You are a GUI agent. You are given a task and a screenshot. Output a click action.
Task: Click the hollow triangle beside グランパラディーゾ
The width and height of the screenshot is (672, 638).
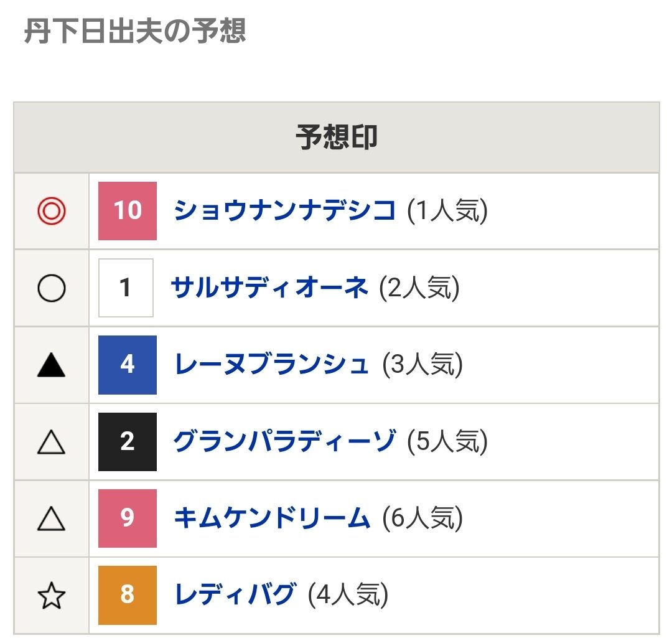pyautogui.click(x=51, y=442)
